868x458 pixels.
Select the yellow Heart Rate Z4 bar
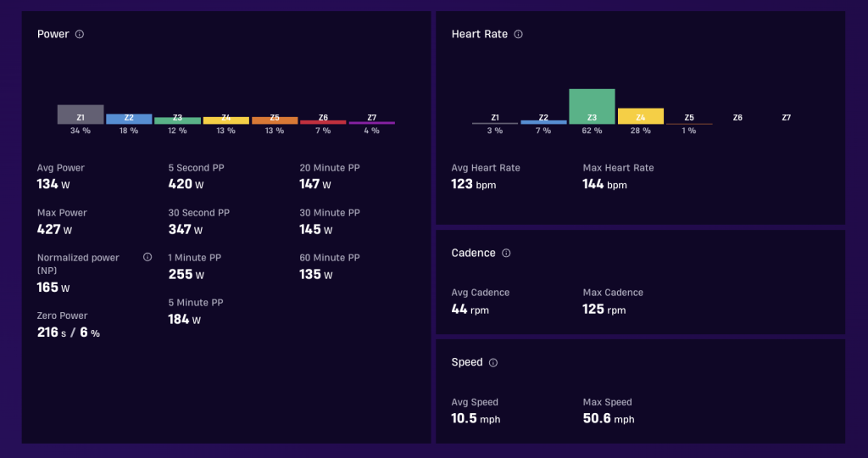641,116
